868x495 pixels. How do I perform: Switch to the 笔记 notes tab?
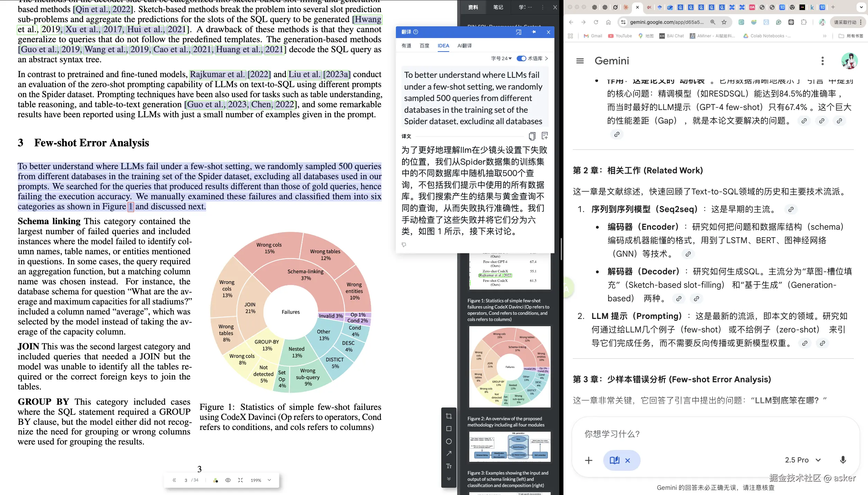[498, 7]
